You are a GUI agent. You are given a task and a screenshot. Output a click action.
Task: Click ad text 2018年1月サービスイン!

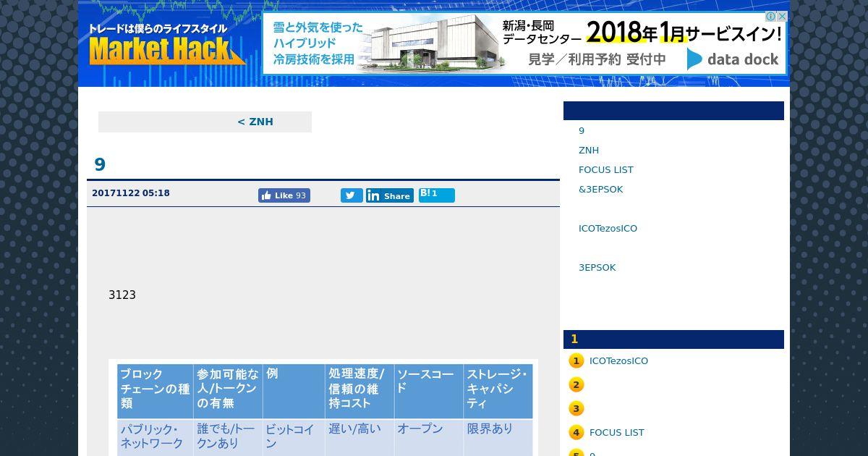pyautogui.click(x=684, y=32)
